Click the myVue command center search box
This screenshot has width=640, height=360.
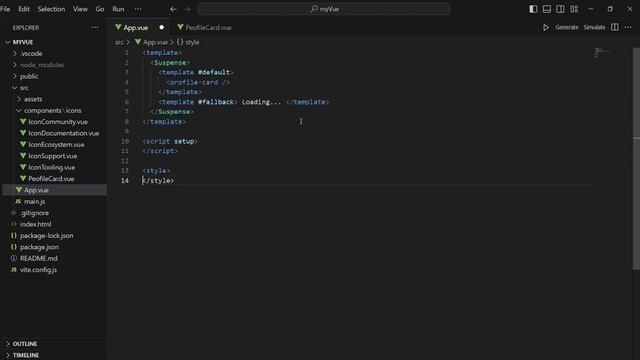324,9
